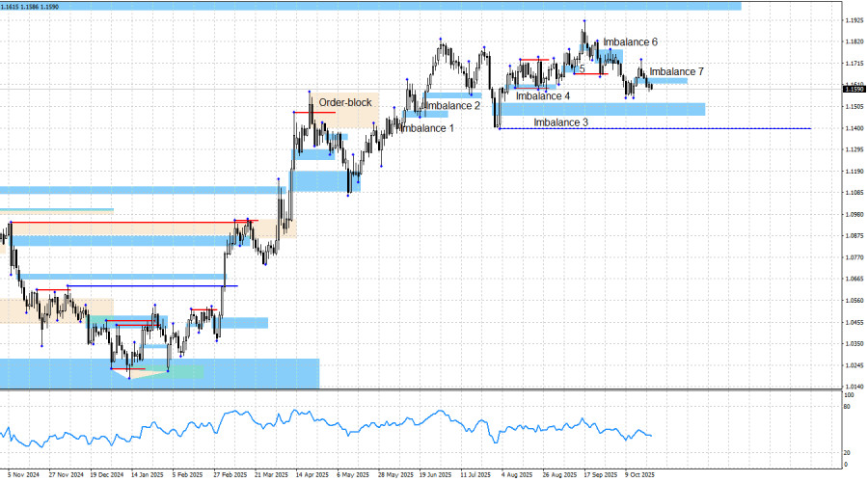This screenshot has height=482, width=868.
Task: Select the wide blue band at chart top
Action: 386,6
